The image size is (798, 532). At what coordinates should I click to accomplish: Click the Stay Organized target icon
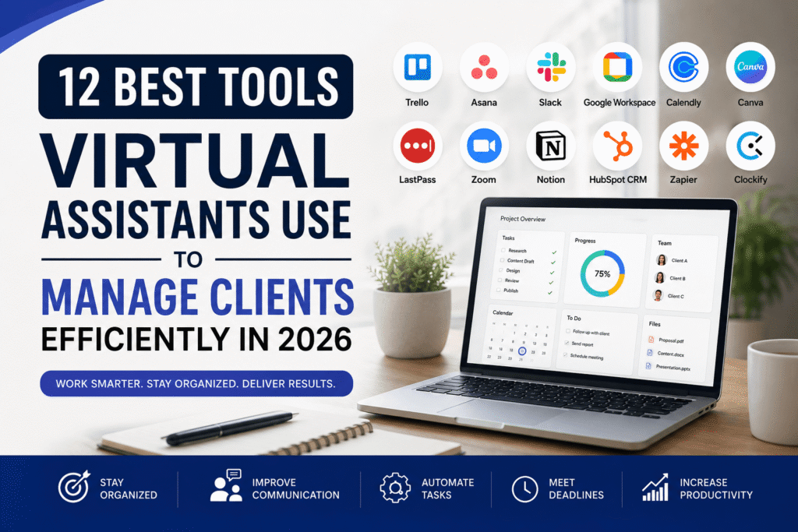coord(74,486)
